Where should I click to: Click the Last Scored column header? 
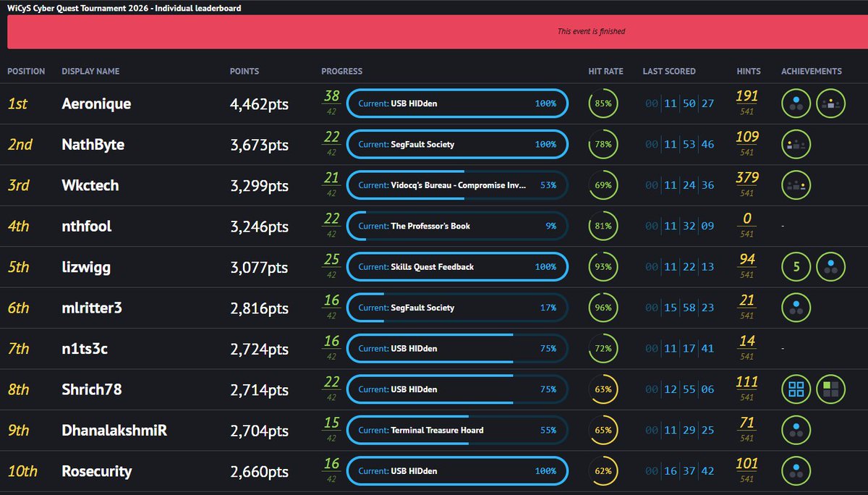click(669, 72)
